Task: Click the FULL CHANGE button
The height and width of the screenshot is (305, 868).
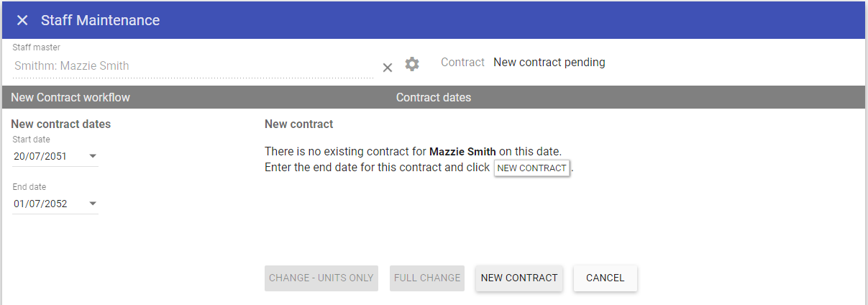Action: click(427, 278)
